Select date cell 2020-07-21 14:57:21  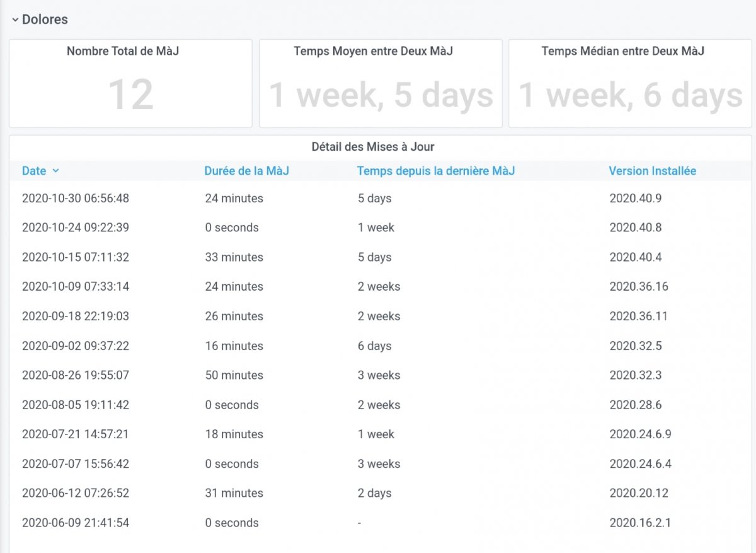point(76,434)
